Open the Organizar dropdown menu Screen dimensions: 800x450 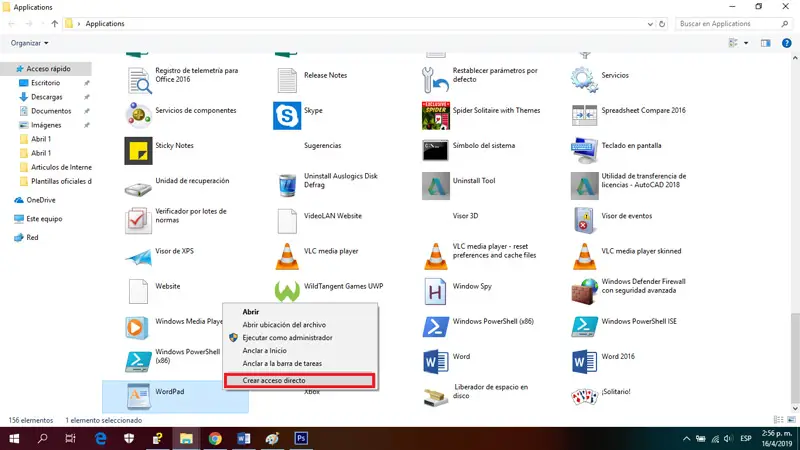[30, 43]
